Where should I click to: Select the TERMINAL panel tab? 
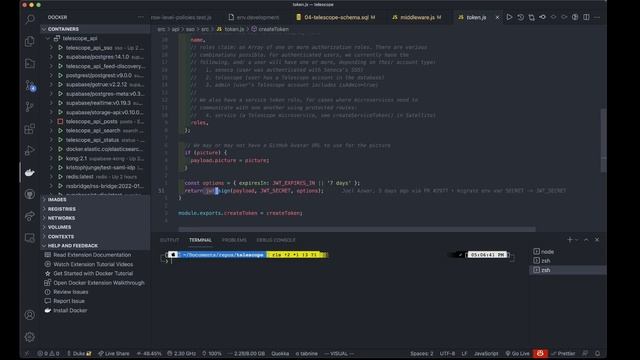[200, 240]
